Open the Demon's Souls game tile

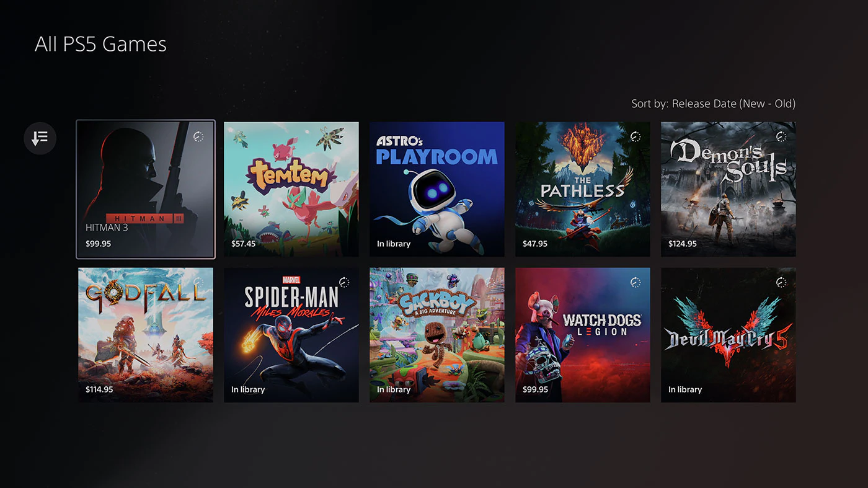(x=728, y=189)
